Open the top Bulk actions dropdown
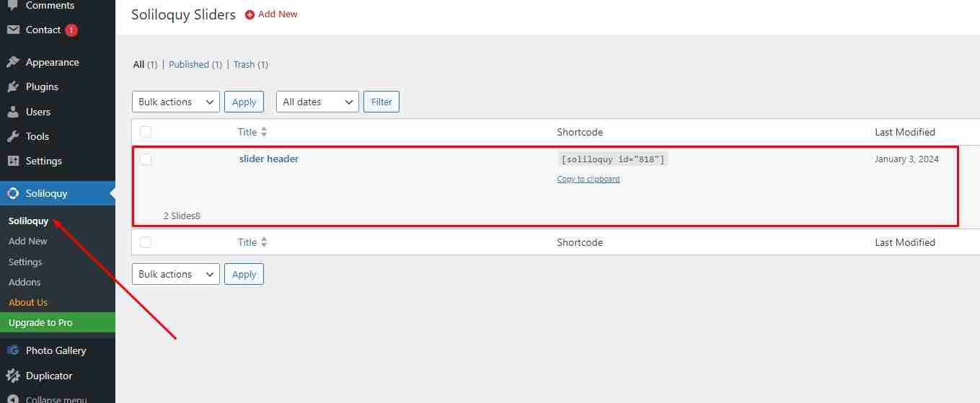 click(x=176, y=102)
